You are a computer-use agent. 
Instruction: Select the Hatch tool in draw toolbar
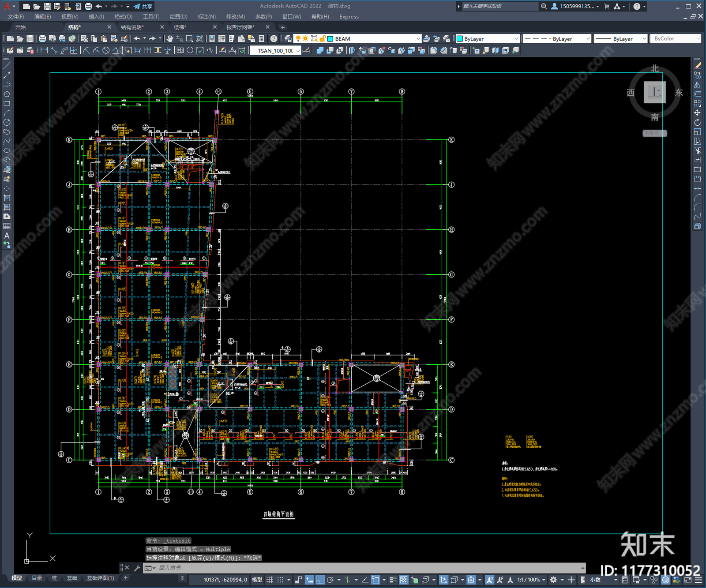point(7,198)
